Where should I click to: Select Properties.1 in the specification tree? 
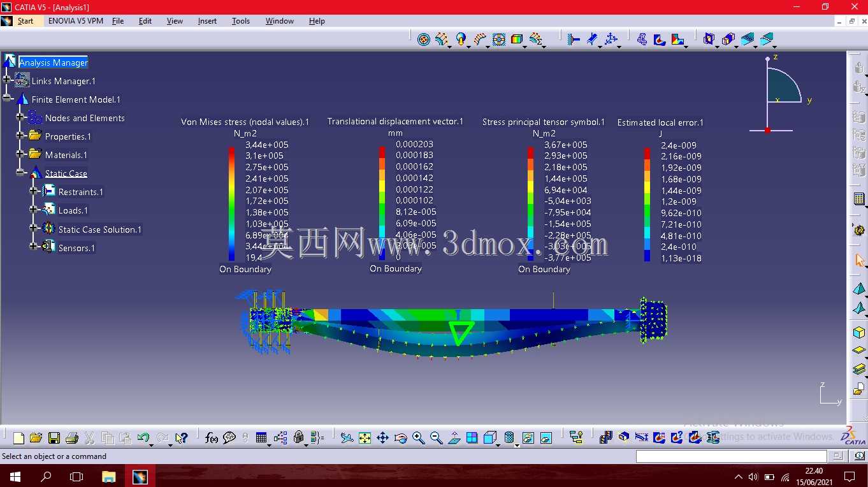point(68,136)
